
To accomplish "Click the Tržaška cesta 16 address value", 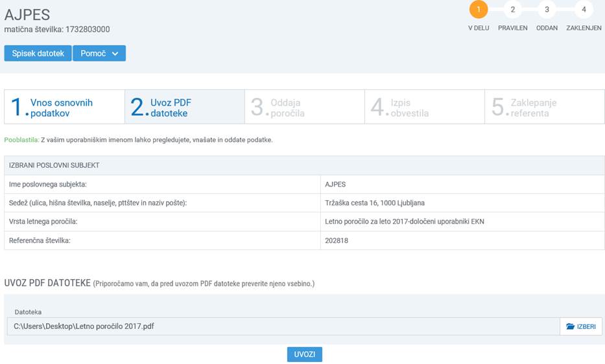I will 375,203.
